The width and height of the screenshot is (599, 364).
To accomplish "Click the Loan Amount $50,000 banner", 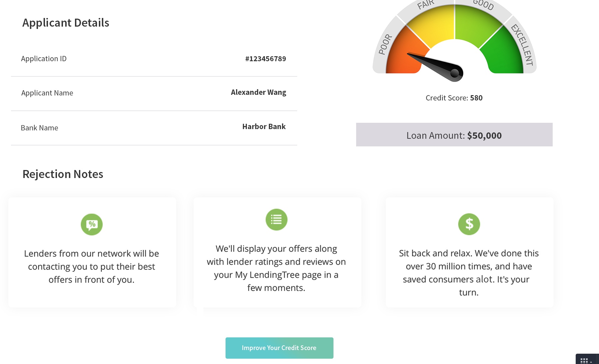I will [x=454, y=134].
